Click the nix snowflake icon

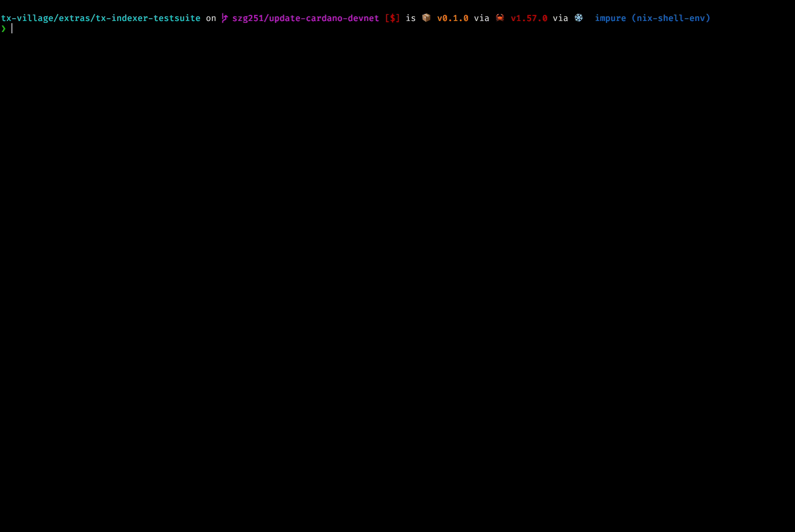pos(578,18)
